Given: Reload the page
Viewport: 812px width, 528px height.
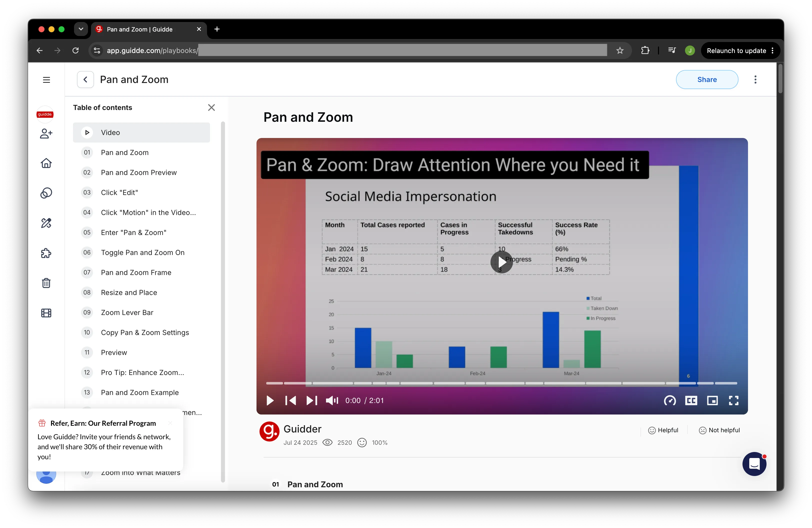Looking at the screenshot, I should [75, 50].
